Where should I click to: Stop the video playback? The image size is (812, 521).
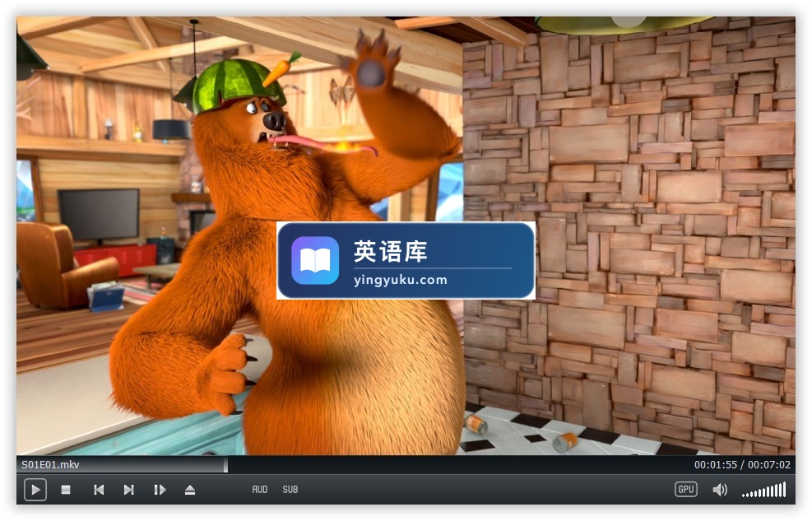(x=66, y=490)
